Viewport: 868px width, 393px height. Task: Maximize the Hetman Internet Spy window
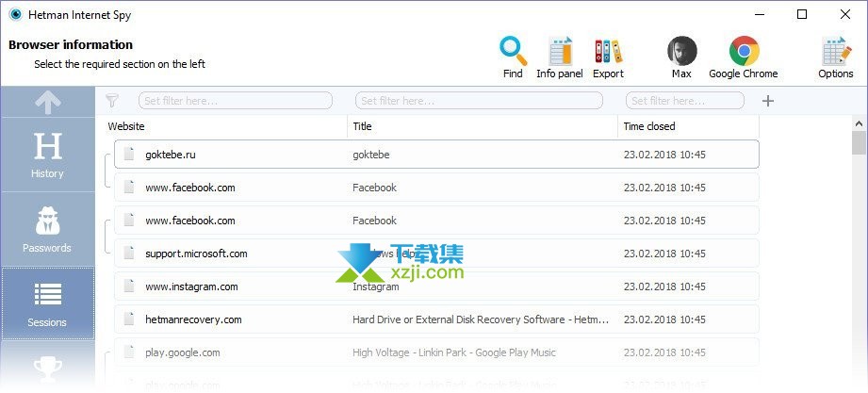802,14
